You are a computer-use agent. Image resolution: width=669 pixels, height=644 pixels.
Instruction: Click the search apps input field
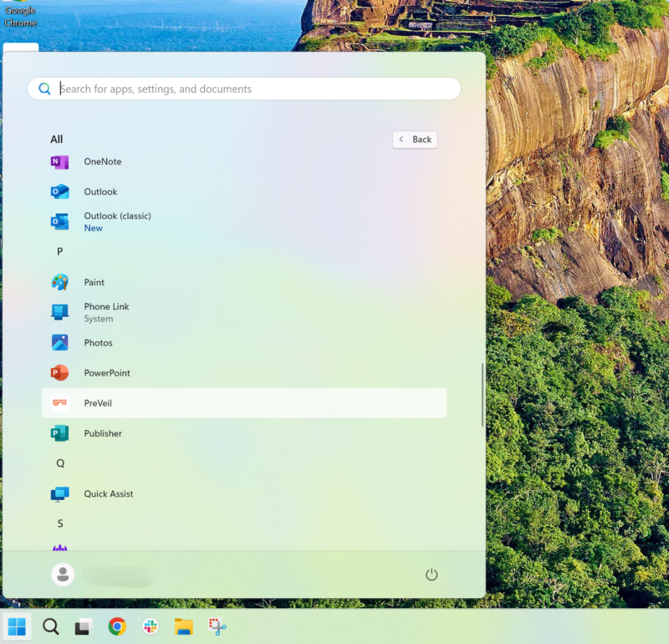[x=244, y=88]
